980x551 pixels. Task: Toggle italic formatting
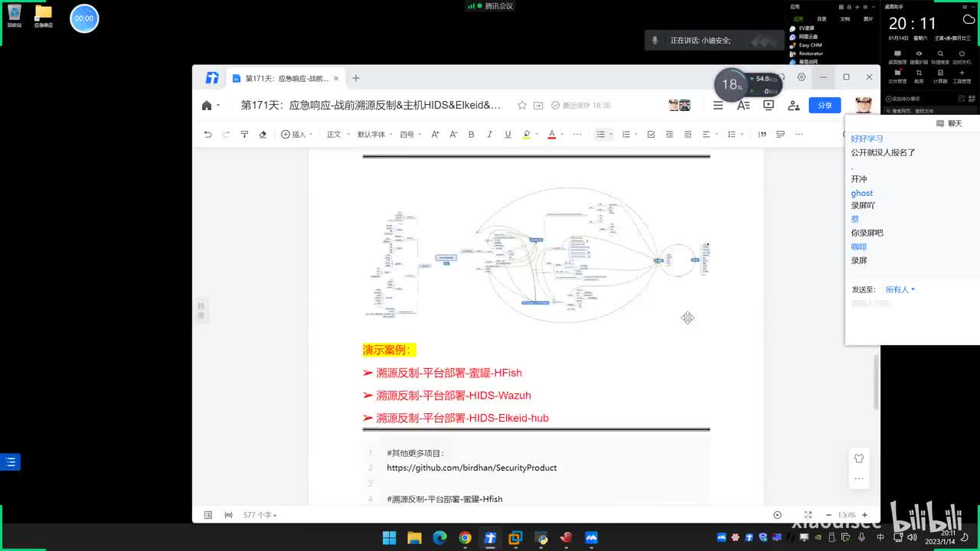pyautogui.click(x=489, y=134)
